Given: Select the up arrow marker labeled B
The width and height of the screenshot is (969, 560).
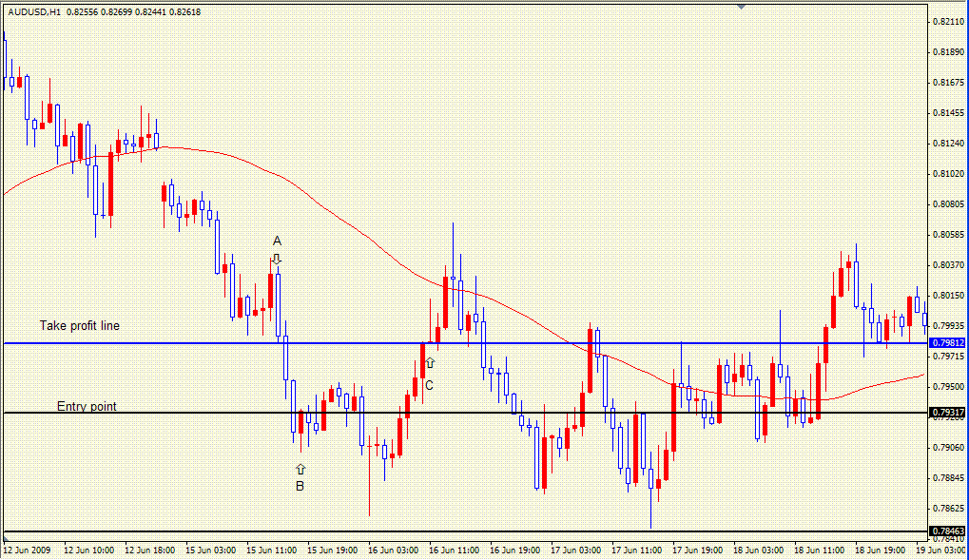Looking at the screenshot, I should (300, 467).
